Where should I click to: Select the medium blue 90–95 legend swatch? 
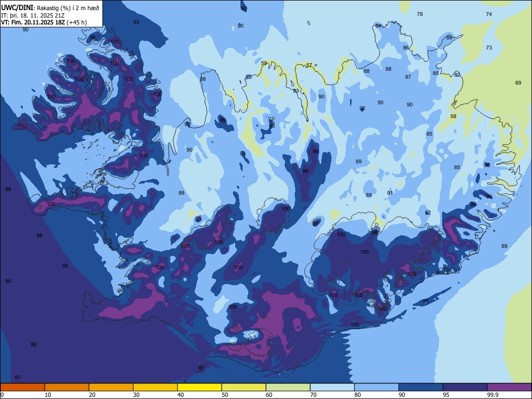[x=421, y=387]
